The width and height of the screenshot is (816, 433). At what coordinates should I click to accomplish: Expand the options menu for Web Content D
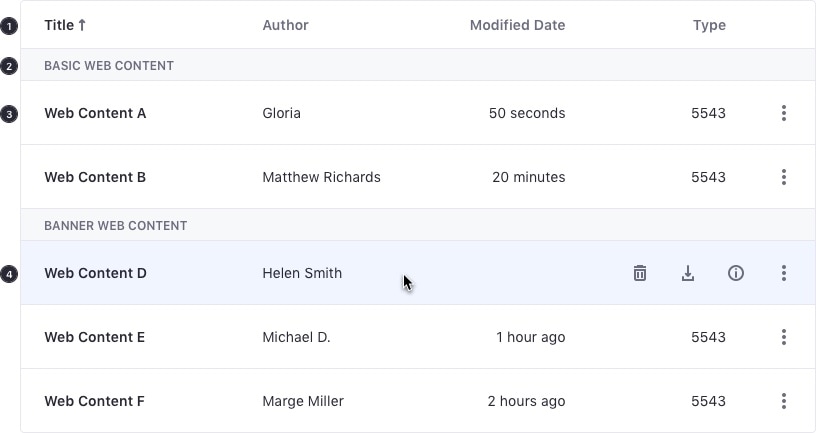[x=784, y=273]
